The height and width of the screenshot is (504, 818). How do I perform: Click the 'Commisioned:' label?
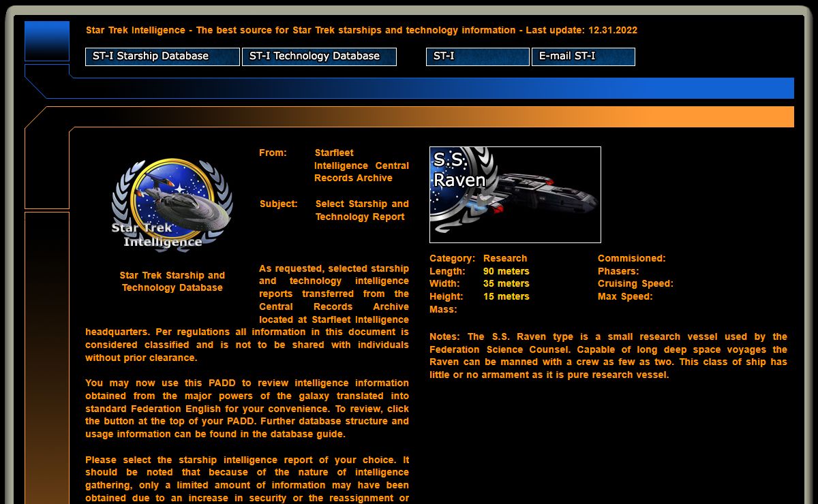(632, 259)
